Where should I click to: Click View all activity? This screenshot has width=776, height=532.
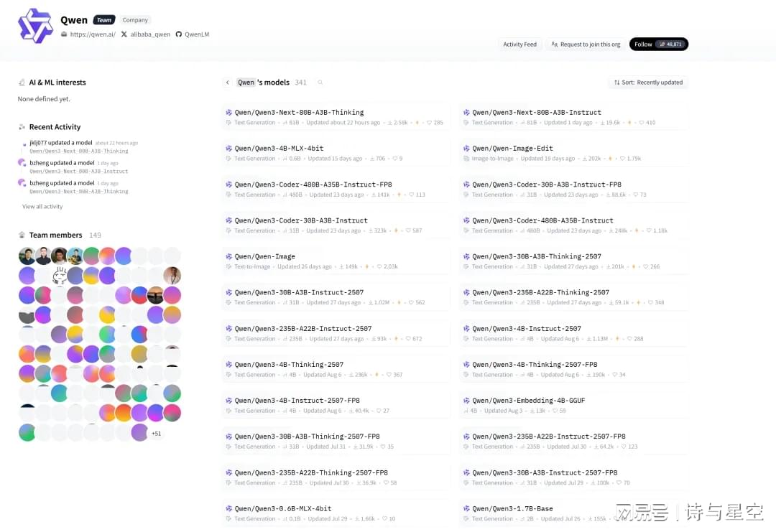(x=42, y=207)
